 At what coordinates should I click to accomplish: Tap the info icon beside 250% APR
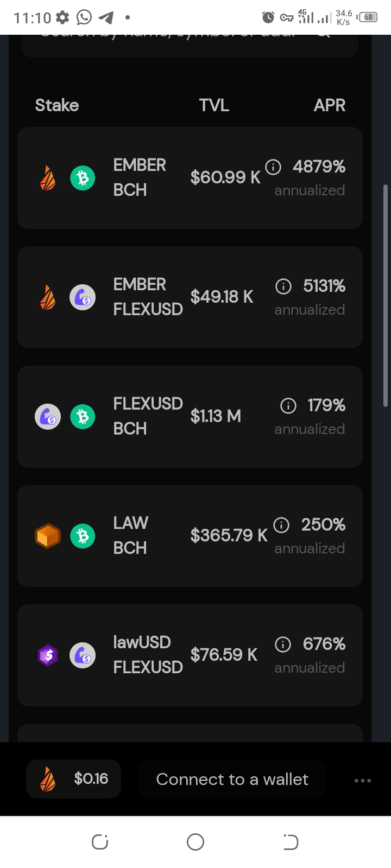(281, 525)
